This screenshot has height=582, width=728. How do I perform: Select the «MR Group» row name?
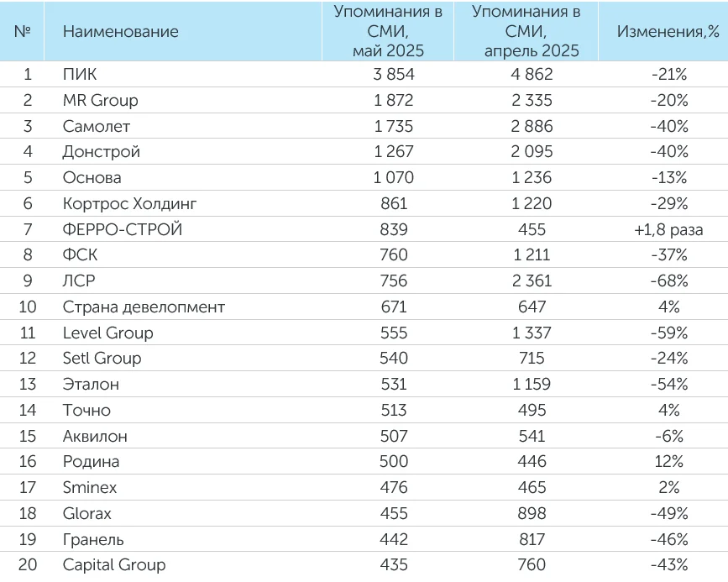[100, 101]
